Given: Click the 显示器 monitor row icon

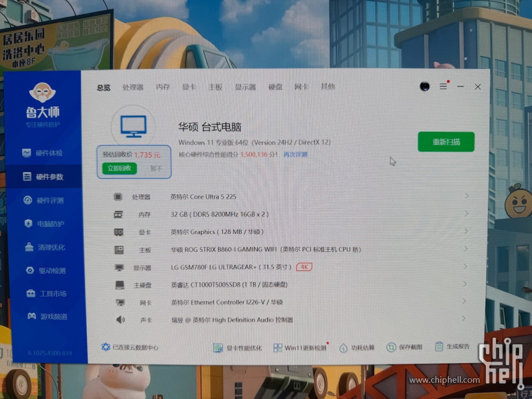Looking at the screenshot, I should click(119, 268).
